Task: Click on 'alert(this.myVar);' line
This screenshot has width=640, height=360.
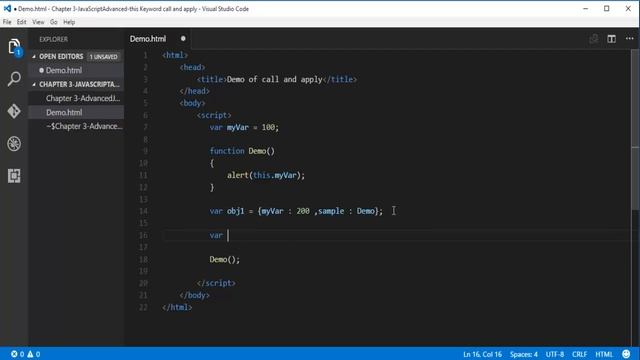Action: coord(266,175)
